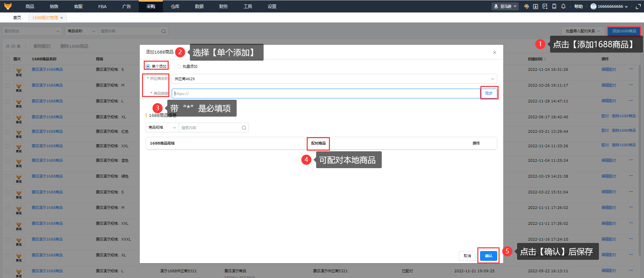Click the search magnifier in the dialog

(244, 128)
